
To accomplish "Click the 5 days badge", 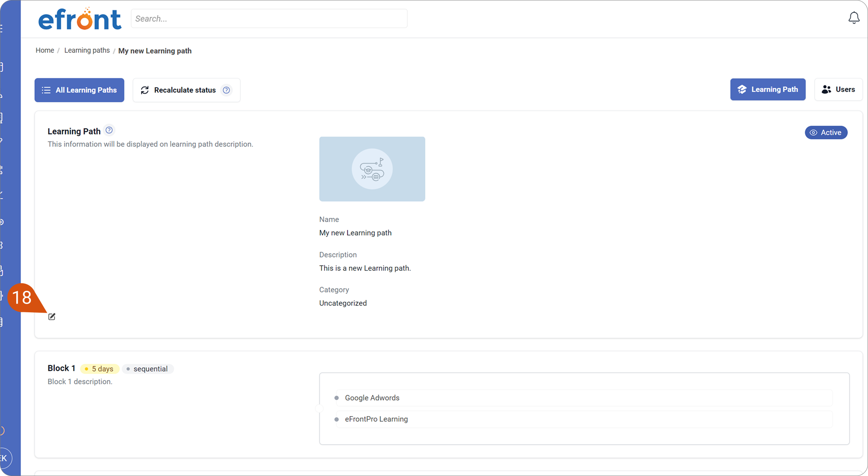I will [100, 369].
